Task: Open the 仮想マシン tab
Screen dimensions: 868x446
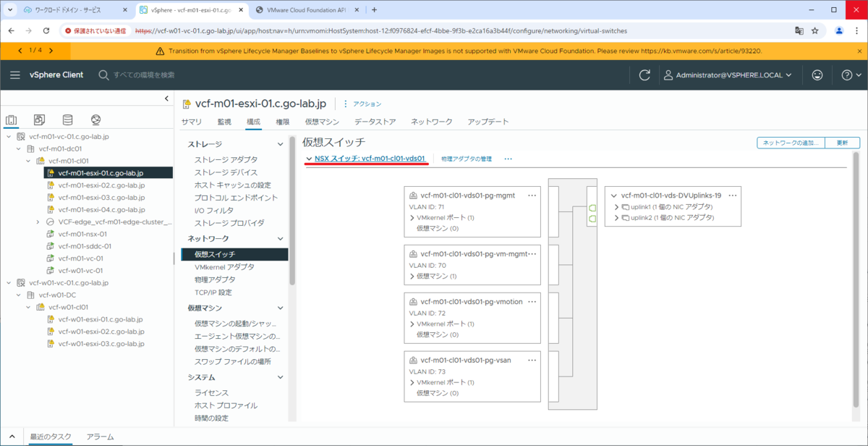Action: coord(322,122)
